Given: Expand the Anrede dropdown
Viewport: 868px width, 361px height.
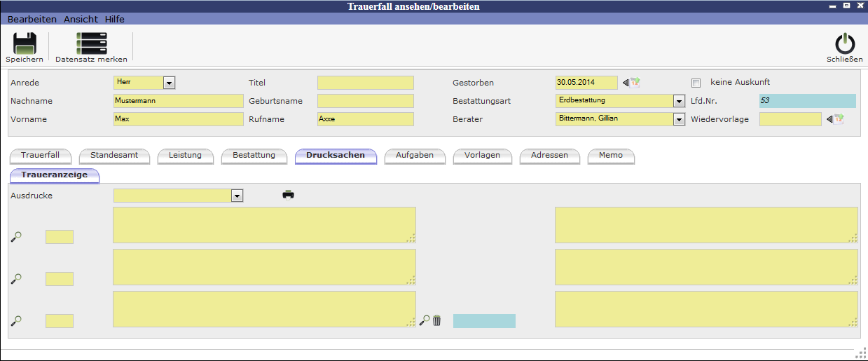Looking at the screenshot, I should [x=168, y=83].
